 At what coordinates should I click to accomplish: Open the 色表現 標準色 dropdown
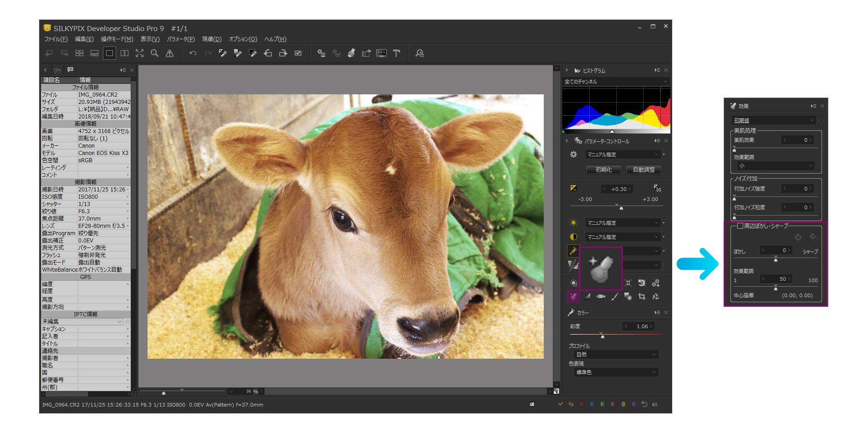(x=616, y=372)
